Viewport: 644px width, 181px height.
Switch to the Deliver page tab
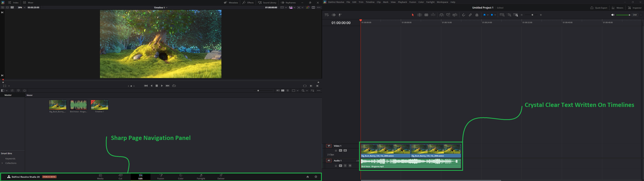click(221, 176)
